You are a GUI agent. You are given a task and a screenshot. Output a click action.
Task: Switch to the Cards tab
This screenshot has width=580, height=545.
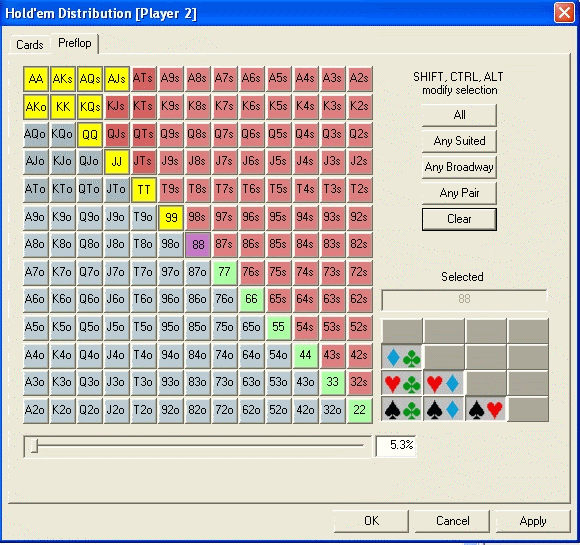30,45
